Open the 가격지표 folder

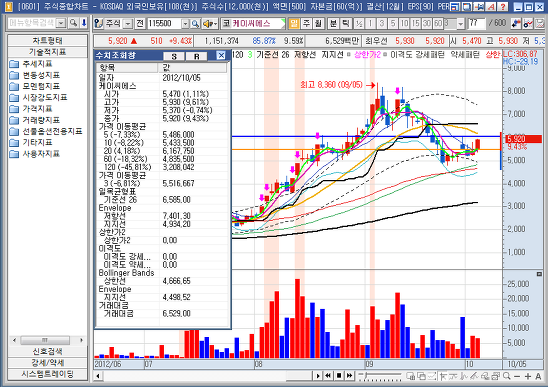tap(31, 109)
